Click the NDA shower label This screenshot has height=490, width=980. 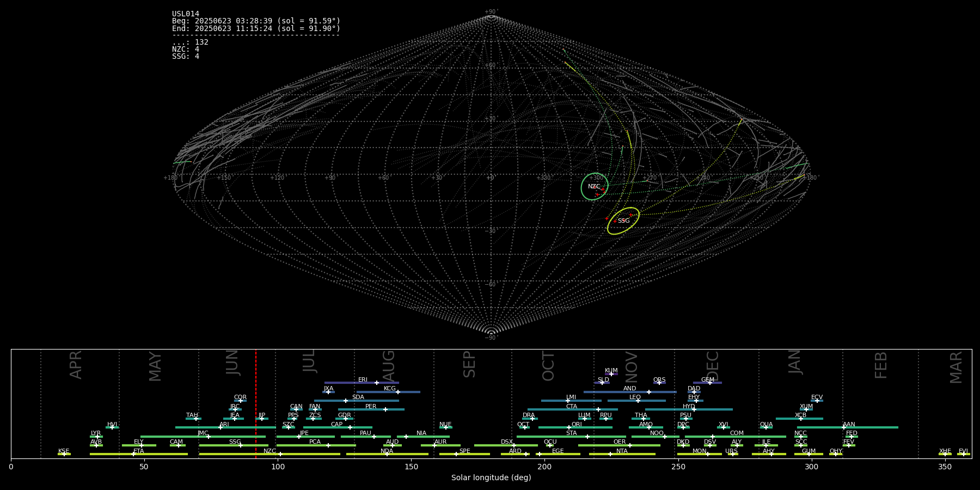[x=387, y=451]
